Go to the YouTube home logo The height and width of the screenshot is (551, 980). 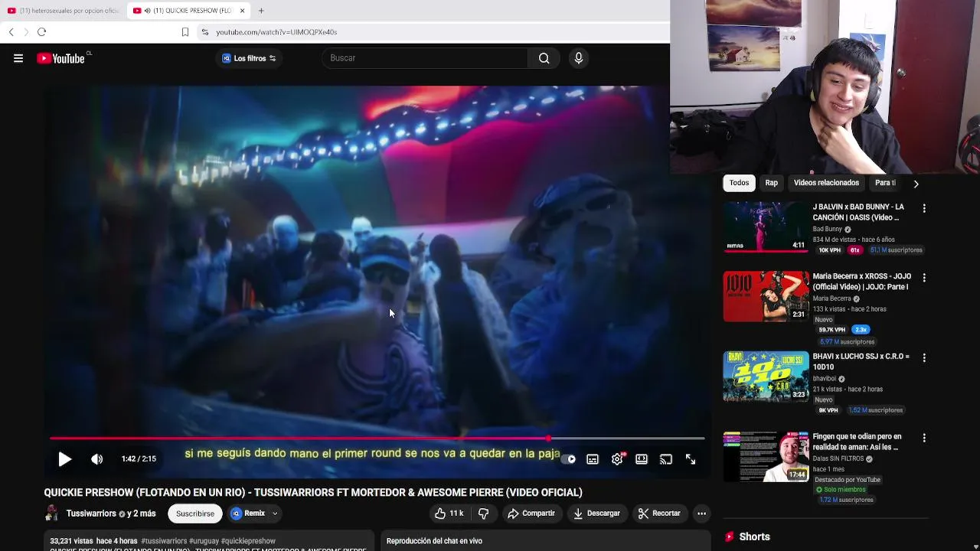[60, 58]
